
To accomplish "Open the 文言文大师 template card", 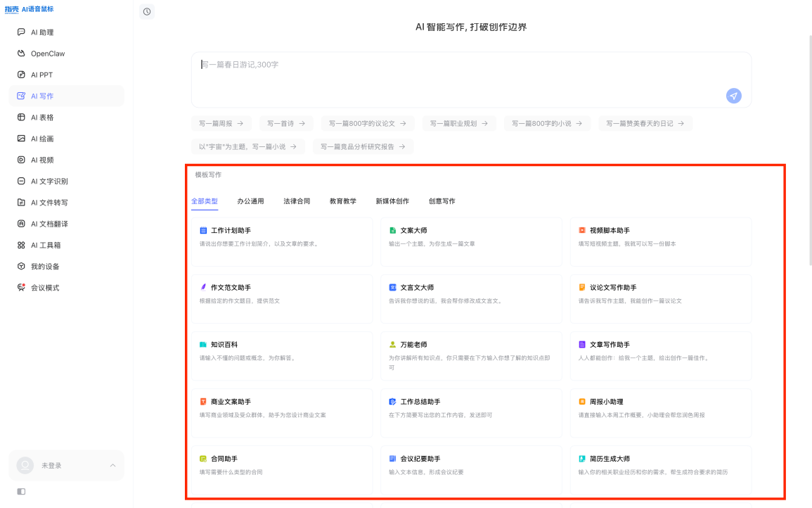I will coord(471,299).
